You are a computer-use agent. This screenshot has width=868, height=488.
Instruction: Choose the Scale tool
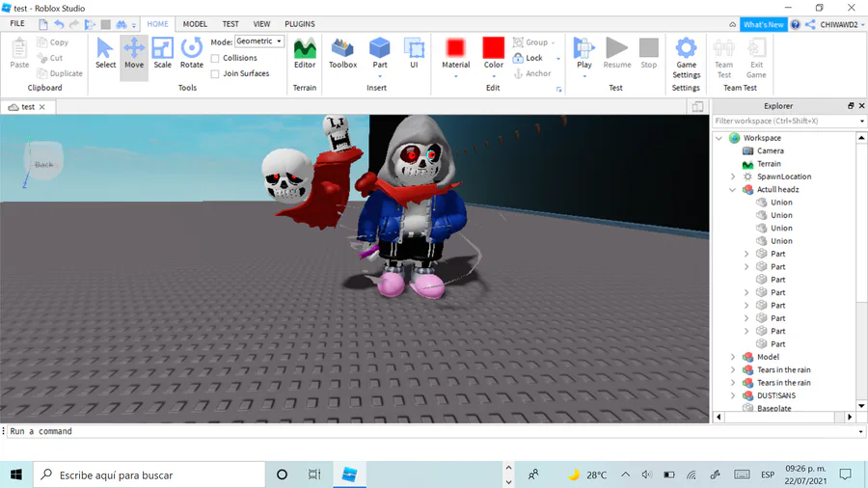[162, 53]
